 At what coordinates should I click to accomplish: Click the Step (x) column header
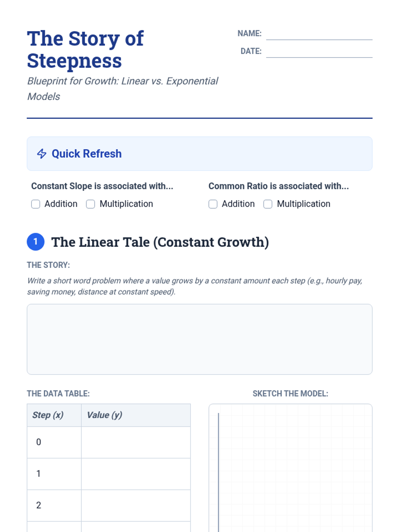48,415
